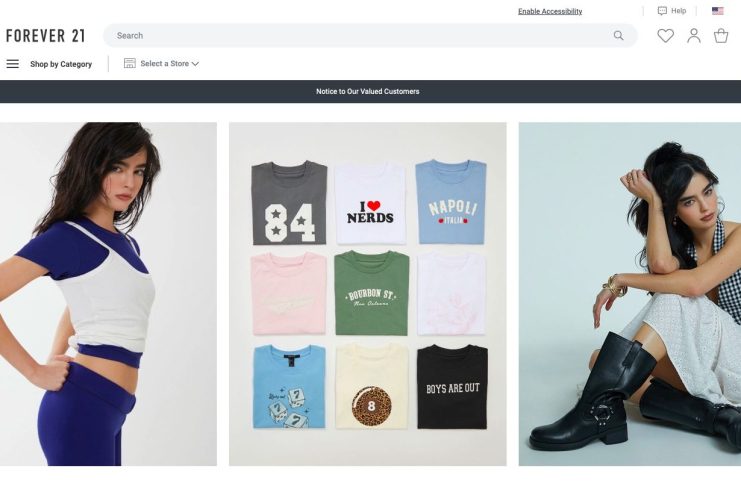741x486 pixels.
Task: Open the account profile icon
Action: [694, 36]
